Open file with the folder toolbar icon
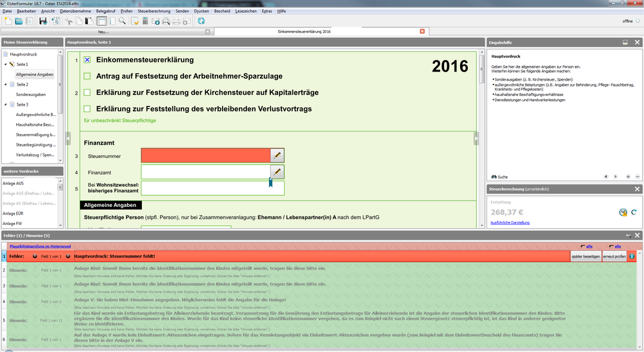644x352 pixels. point(19,21)
